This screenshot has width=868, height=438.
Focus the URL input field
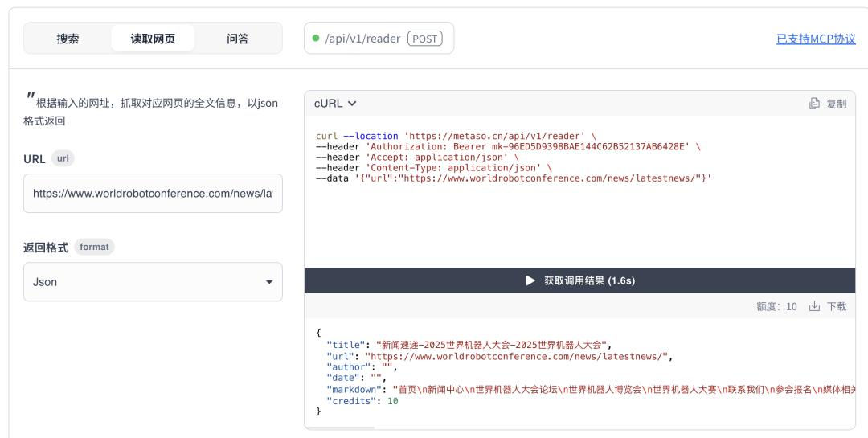(153, 193)
